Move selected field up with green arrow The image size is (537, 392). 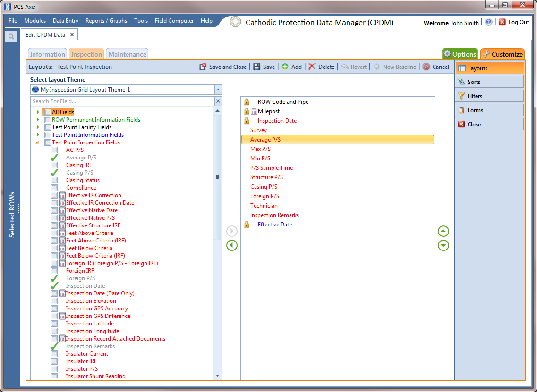click(x=443, y=231)
